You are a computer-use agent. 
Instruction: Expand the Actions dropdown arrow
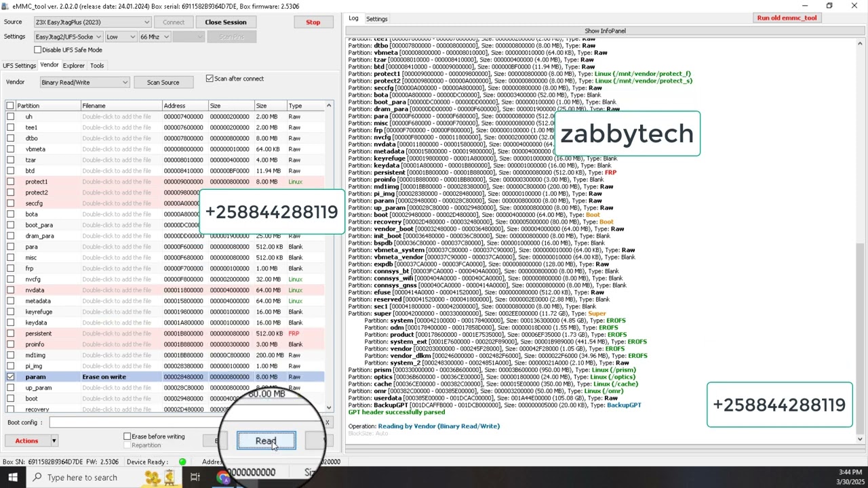[54, 441]
